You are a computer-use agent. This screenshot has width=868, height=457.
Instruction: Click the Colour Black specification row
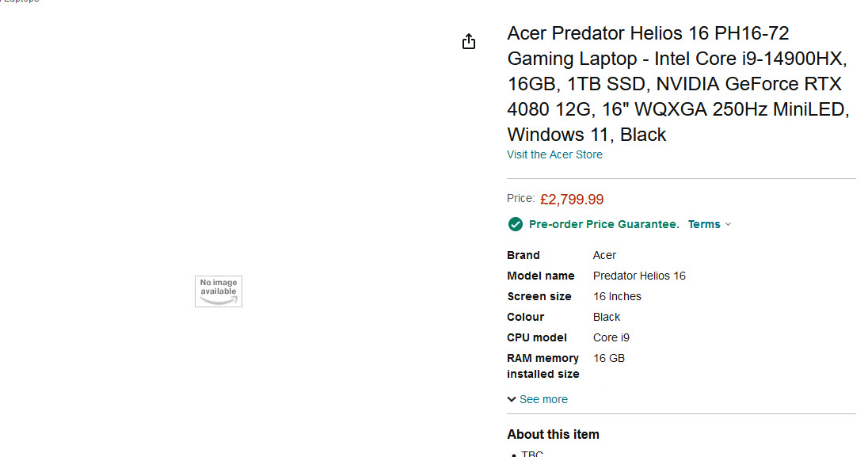coord(606,317)
